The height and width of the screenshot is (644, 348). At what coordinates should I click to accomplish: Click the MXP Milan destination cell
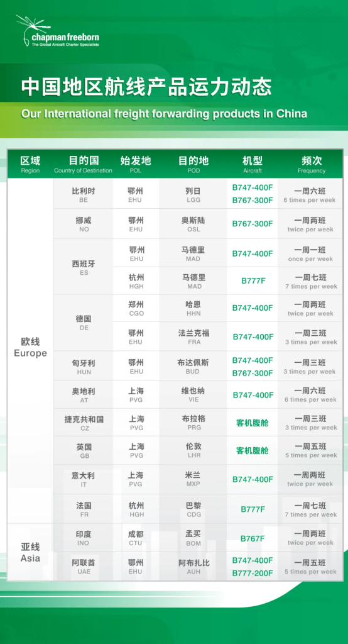tap(193, 479)
